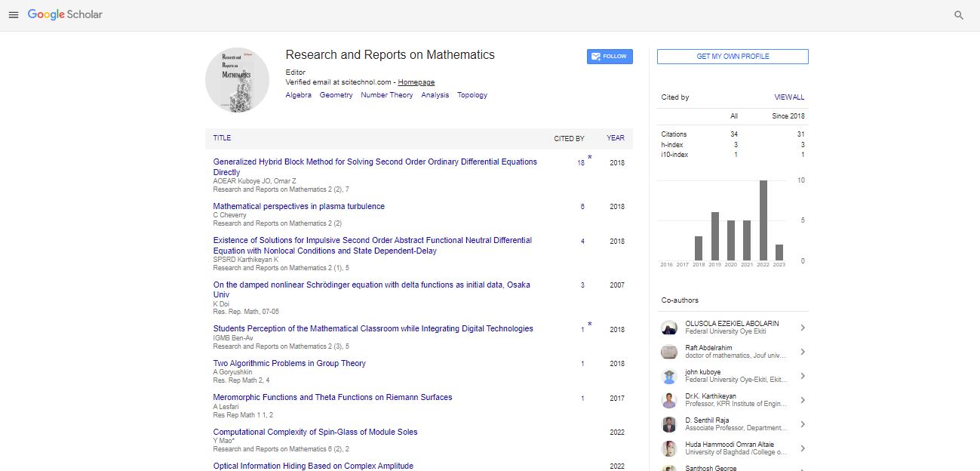This screenshot has height=471, width=980.
Task: Open Mathematical perspectives in plasma turbulence article
Action: 299,206
